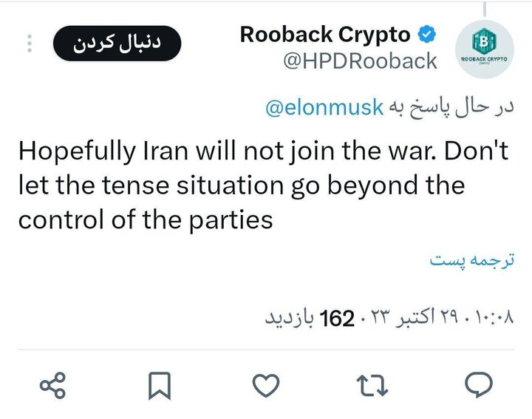Open the Rooback Crypto display name

[324, 34]
